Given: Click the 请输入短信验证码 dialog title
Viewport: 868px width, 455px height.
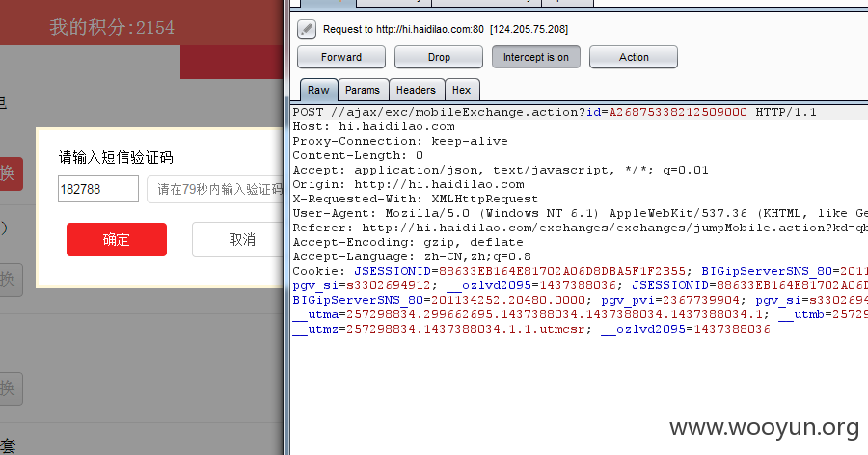Looking at the screenshot, I should tap(116, 158).
